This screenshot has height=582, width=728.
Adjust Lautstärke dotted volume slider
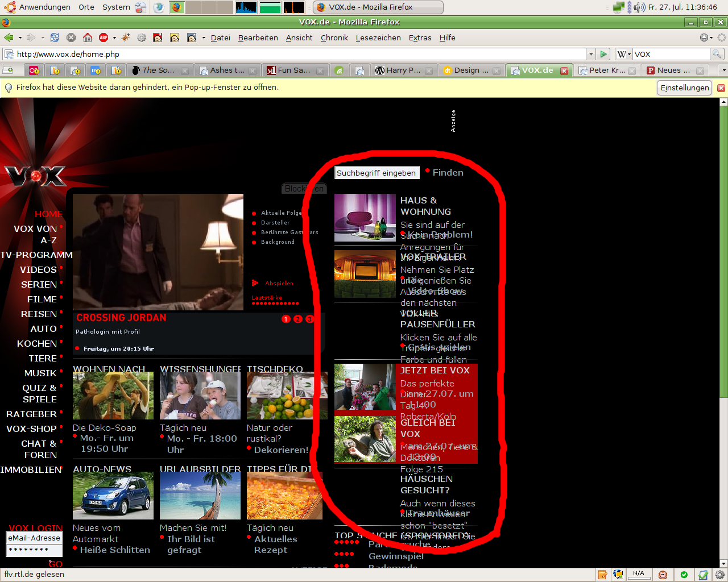[x=275, y=303]
